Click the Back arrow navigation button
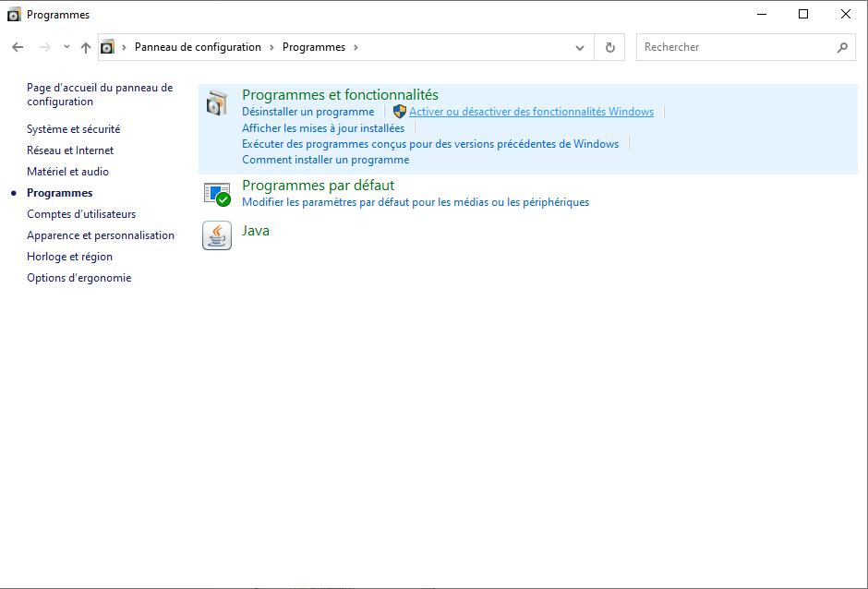This screenshot has width=868, height=589. coord(18,47)
